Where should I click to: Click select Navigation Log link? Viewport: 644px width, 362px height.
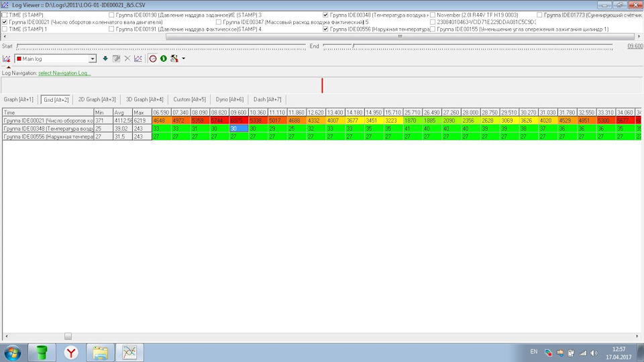[x=64, y=73]
